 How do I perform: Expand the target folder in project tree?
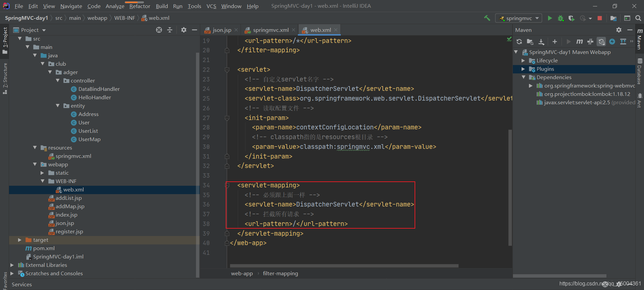click(x=19, y=240)
